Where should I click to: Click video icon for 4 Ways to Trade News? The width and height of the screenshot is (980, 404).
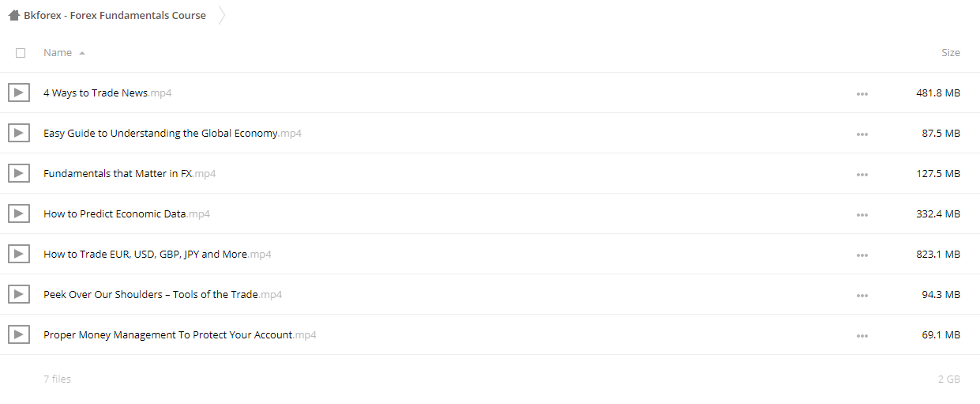[19, 93]
